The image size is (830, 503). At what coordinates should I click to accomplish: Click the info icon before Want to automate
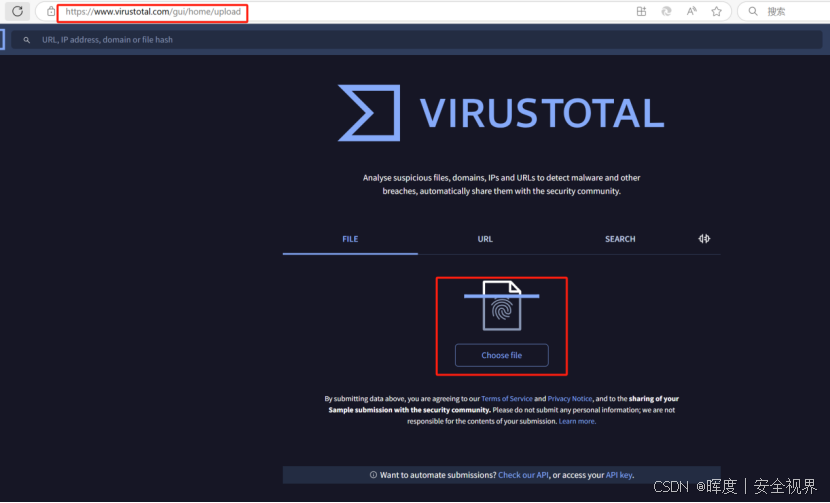pyautogui.click(x=373, y=475)
